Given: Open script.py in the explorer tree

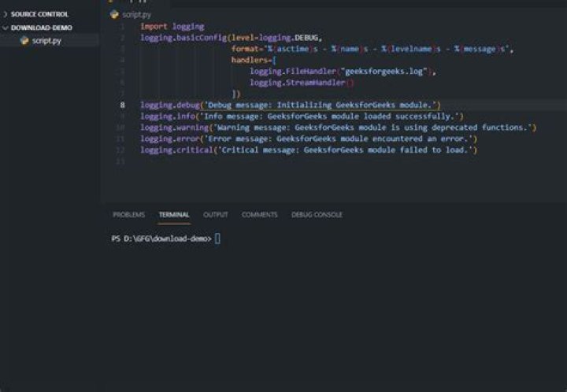Looking at the screenshot, I should click(46, 41).
